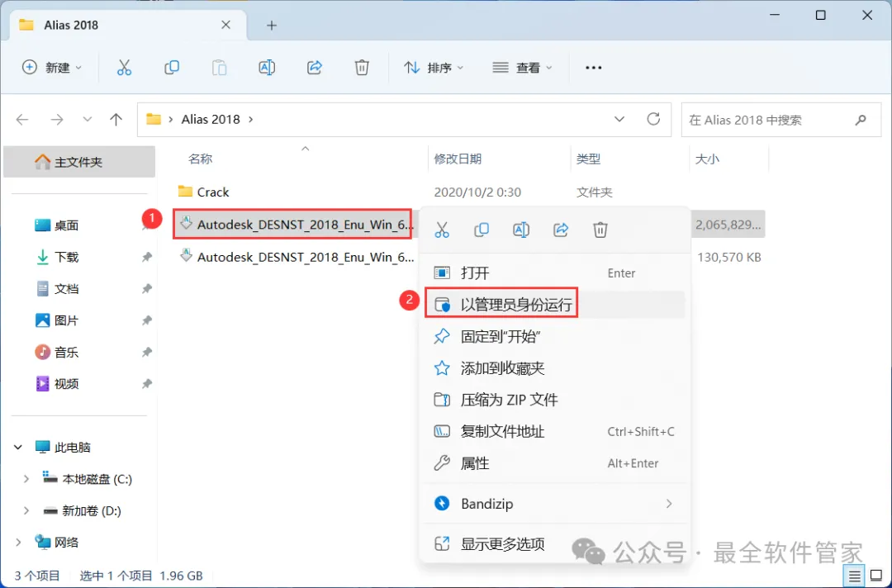Image resolution: width=892 pixels, height=588 pixels.
Task: Expand the address bar history dropdown
Action: 619,120
